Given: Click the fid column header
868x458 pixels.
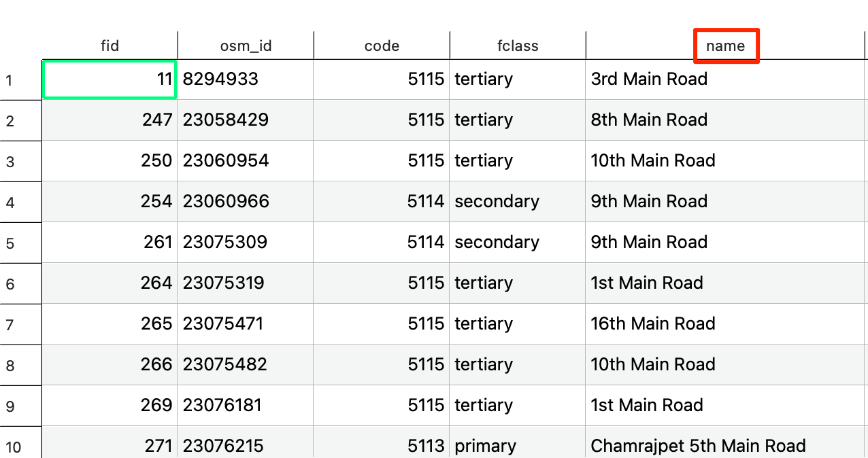Looking at the screenshot, I should pos(110,46).
